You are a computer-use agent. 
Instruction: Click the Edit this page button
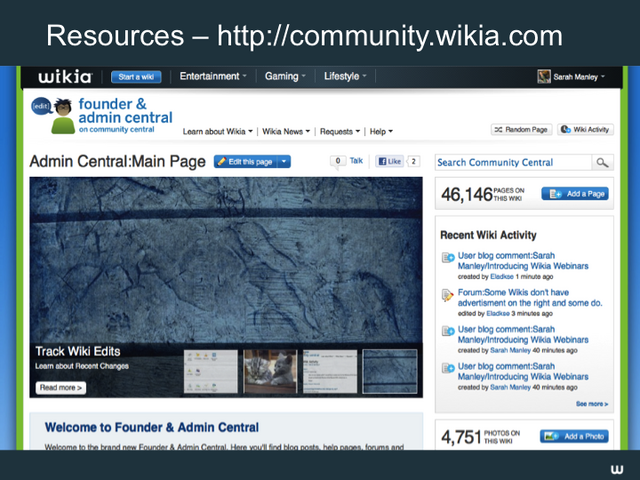[245, 162]
